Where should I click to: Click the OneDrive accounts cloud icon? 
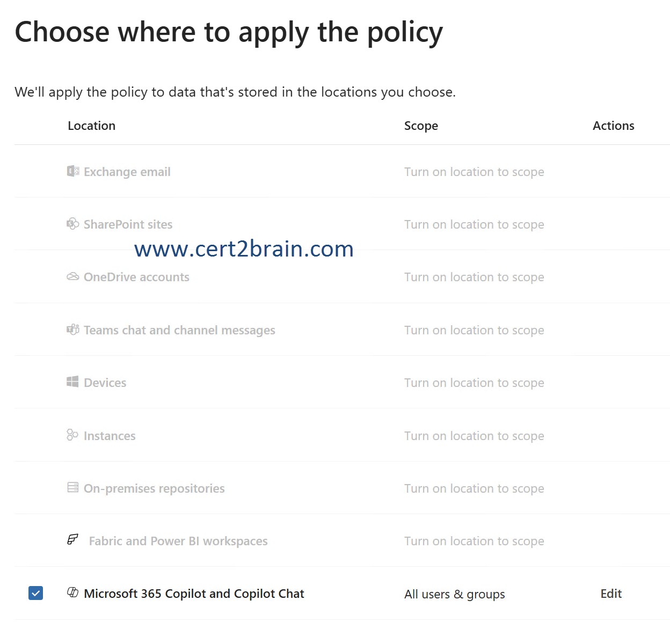(73, 276)
